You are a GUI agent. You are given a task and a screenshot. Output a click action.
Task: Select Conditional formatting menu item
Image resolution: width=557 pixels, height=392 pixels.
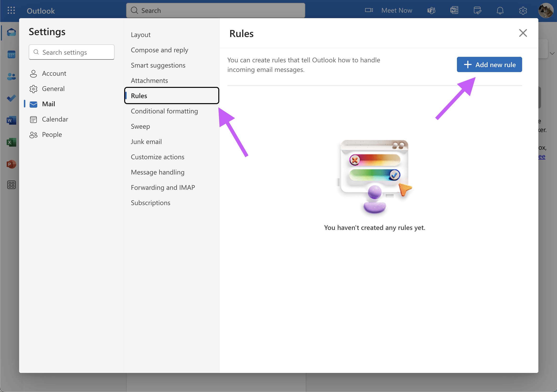[164, 111]
